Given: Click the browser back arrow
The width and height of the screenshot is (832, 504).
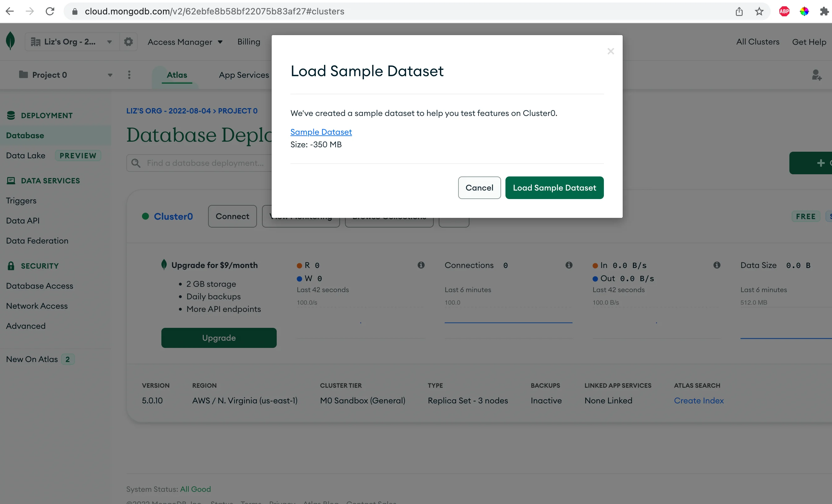Looking at the screenshot, I should pyautogui.click(x=10, y=11).
